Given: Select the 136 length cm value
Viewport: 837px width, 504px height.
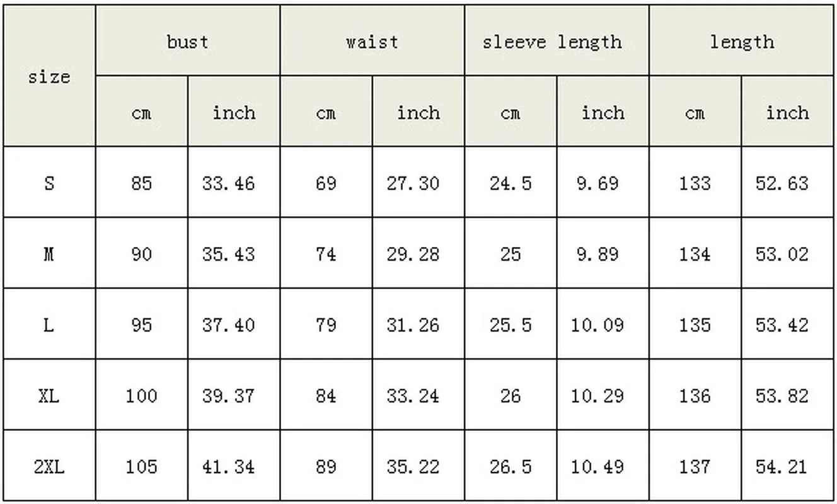Looking at the screenshot, I should coord(695,396).
